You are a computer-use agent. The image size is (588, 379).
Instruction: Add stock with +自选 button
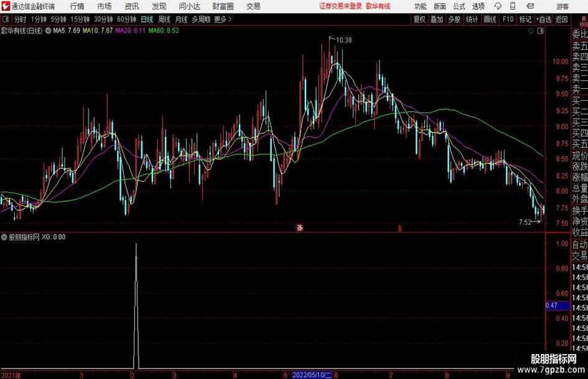544,19
